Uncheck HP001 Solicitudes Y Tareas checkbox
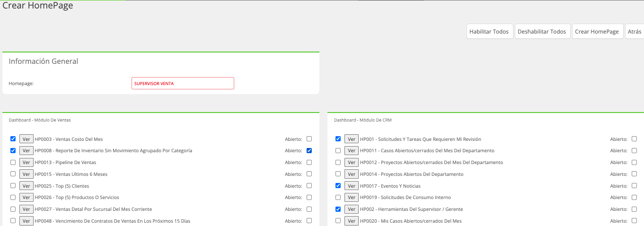The width and height of the screenshot is (644, 226). point(338,139)
